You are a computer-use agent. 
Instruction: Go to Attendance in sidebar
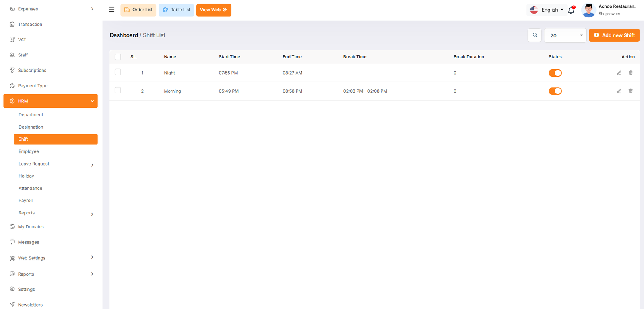pyautogui.click(x=31, y=188)
